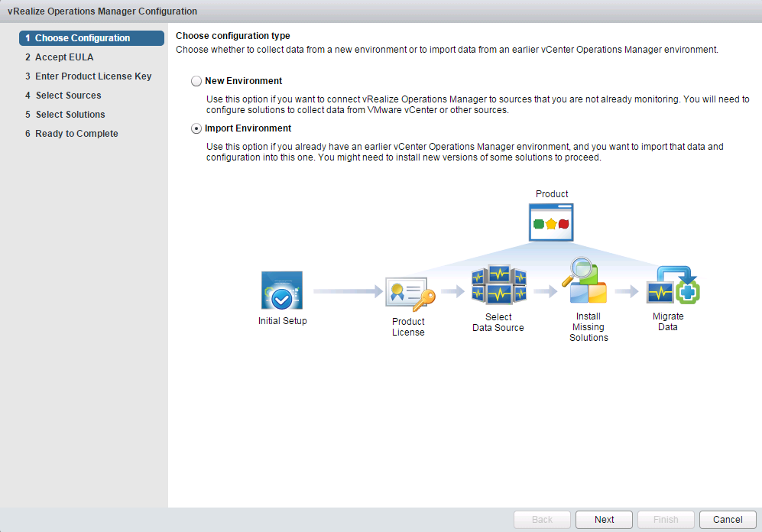Click the Initial Setup diagram icon

[282, 290]
